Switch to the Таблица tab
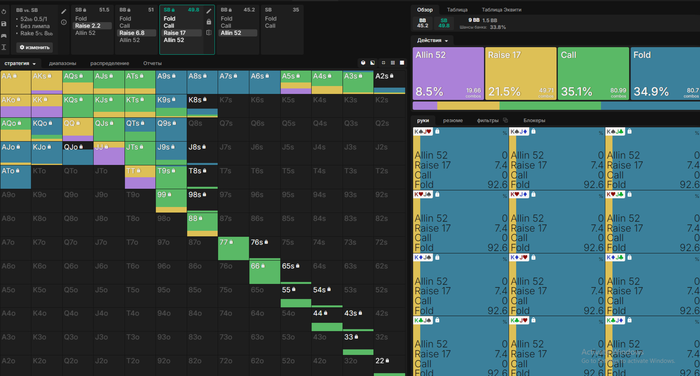Screen dimensions: 700x376 tap(457, 9)
